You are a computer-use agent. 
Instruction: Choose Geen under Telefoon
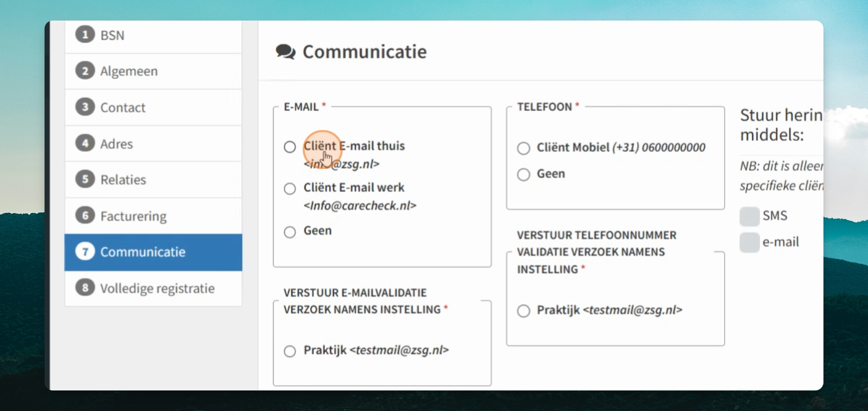524,175
